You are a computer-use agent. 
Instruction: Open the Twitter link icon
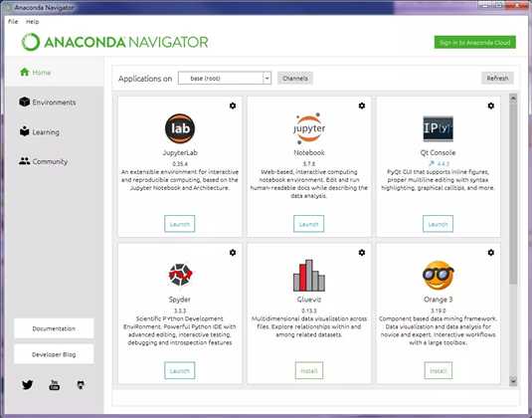point(27,385)
